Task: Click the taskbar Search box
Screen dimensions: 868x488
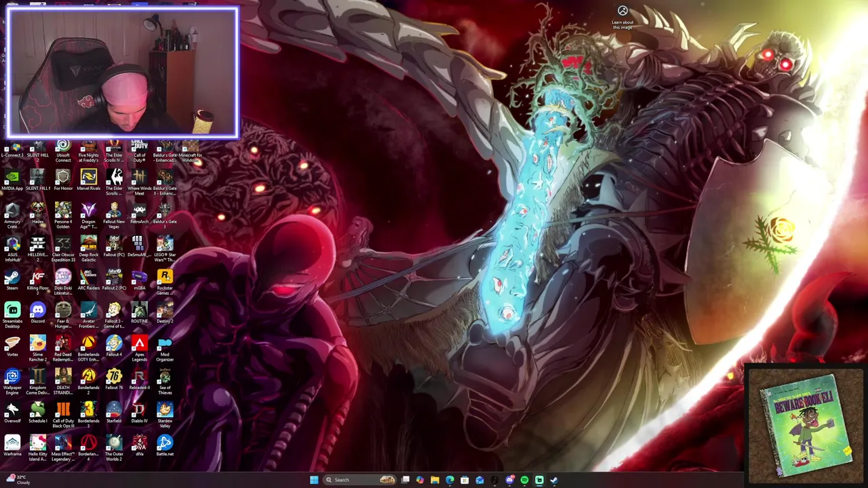Action: (x=360, y=480)
